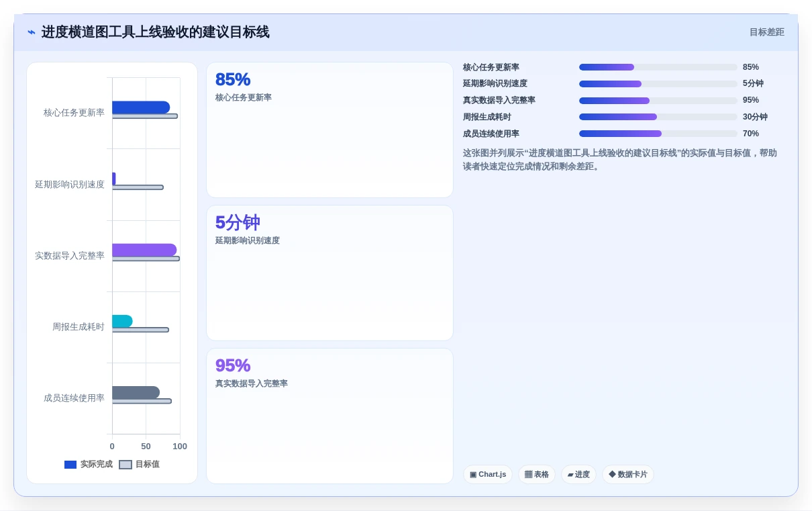Click the 目标差距 label in header

(x=766, y=32)
